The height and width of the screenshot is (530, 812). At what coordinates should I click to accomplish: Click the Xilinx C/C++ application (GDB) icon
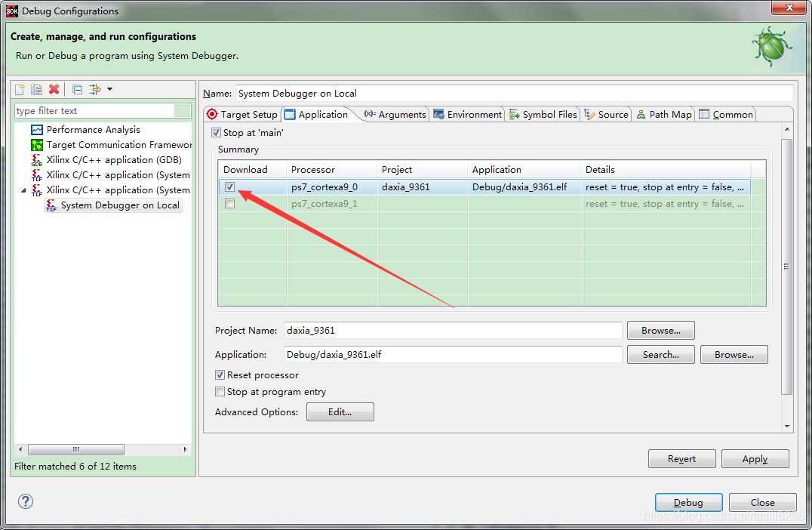point(37,160)
